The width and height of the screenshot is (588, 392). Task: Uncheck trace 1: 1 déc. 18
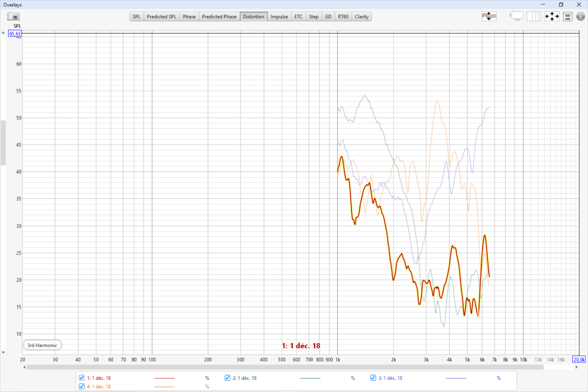(x=82, y=378)
